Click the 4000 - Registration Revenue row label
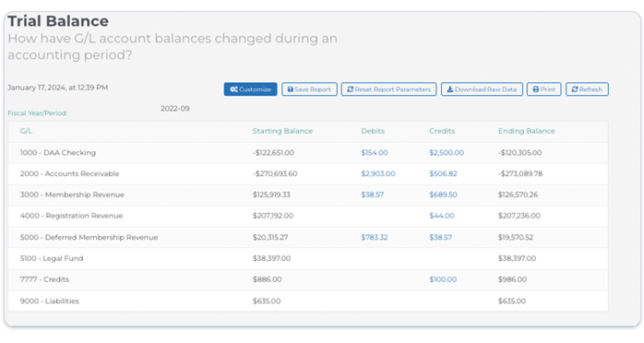The image size is (644, 343). click(x=71, y=216)
